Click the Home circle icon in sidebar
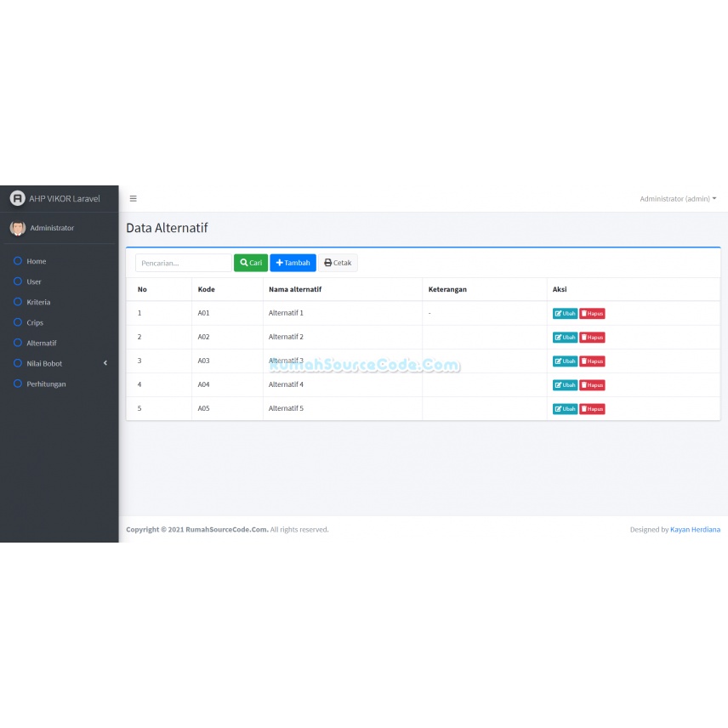728x728 pixels. tap(18, 261)
